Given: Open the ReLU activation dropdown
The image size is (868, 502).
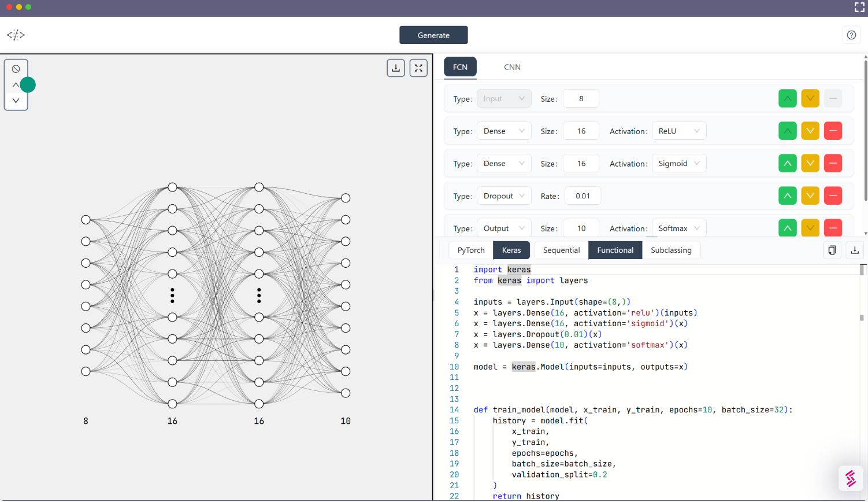Looking at the screenshot, I should [x=678, y=131].
